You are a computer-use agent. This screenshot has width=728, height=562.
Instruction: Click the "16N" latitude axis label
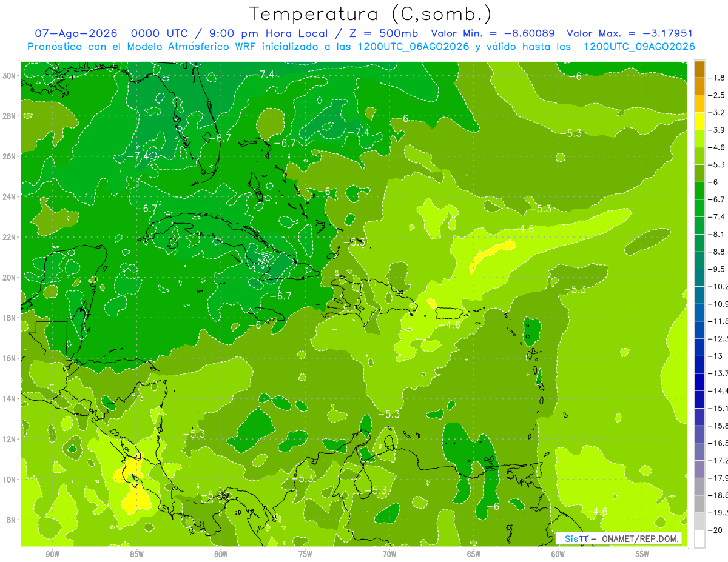pos(9,358)
